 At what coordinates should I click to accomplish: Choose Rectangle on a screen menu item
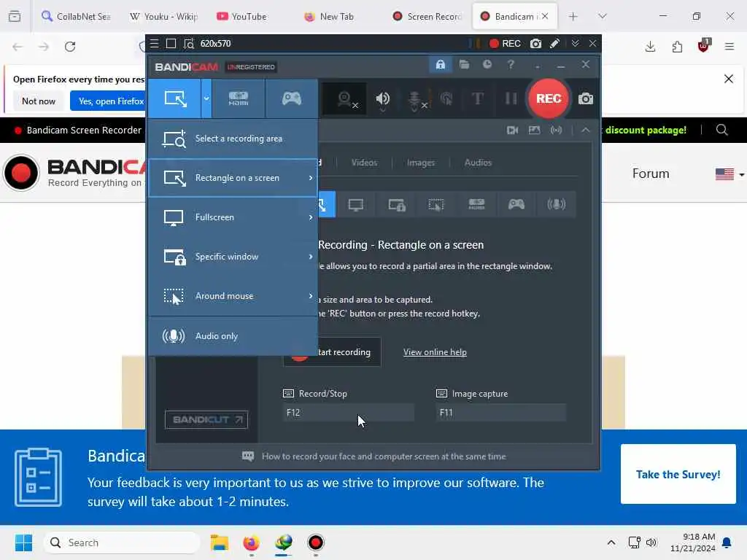tap(233, 178)
